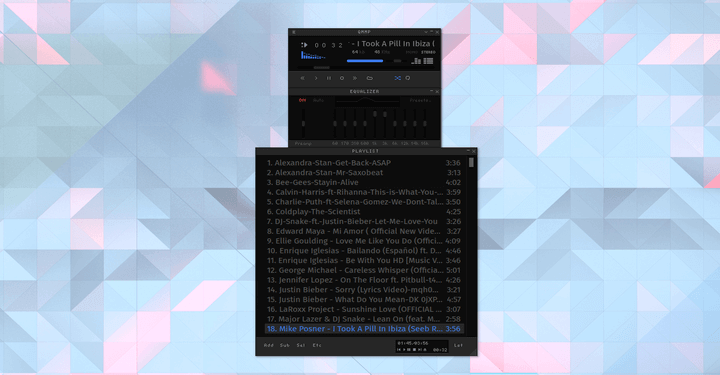Select track 15 Justin Bieber - What Do You Mean

[364, 299]
